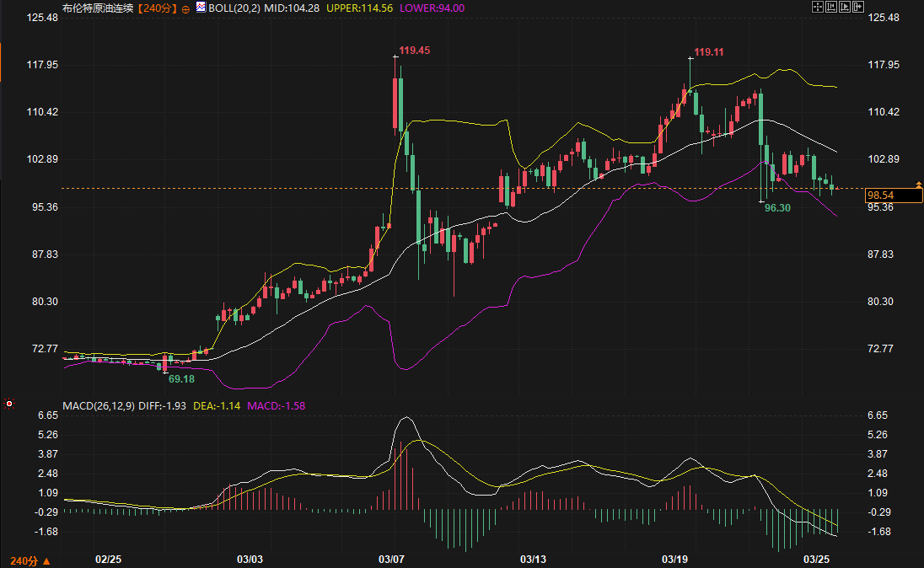
Task: Click the 1.09 label on the right MACD axis
Action: tap(878, 493)
